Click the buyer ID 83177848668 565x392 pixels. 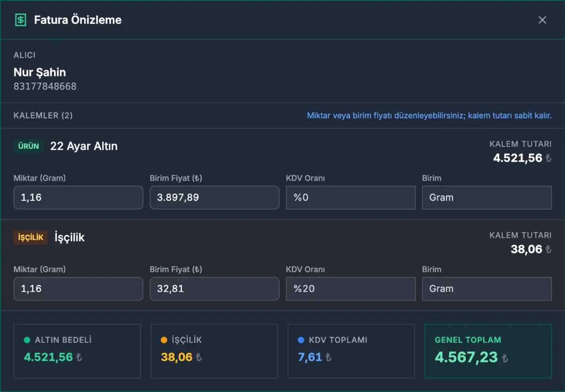coord(45,87)
